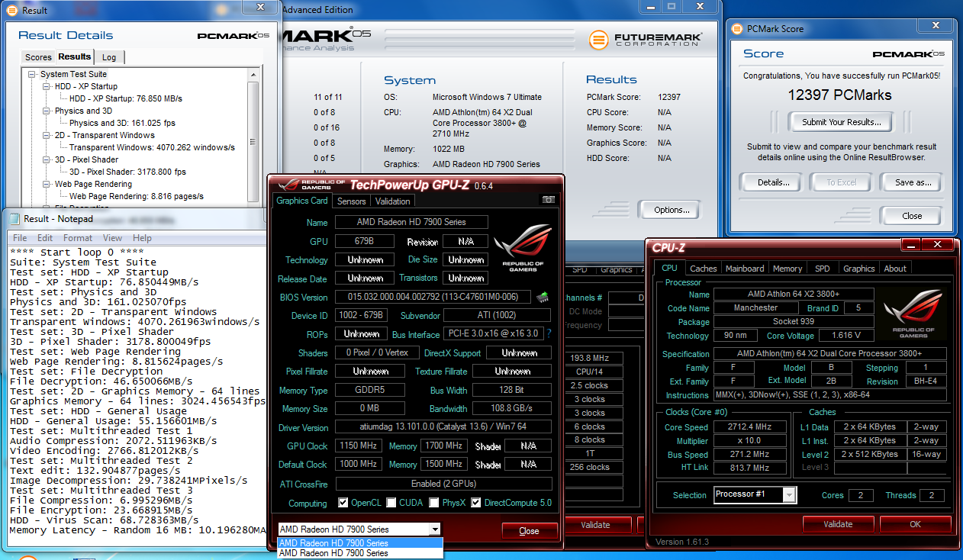Image resolution: width=963 pixels, height=560 pixels.
Task: Save BIOS using the chip icon
Action: point(543,297)
